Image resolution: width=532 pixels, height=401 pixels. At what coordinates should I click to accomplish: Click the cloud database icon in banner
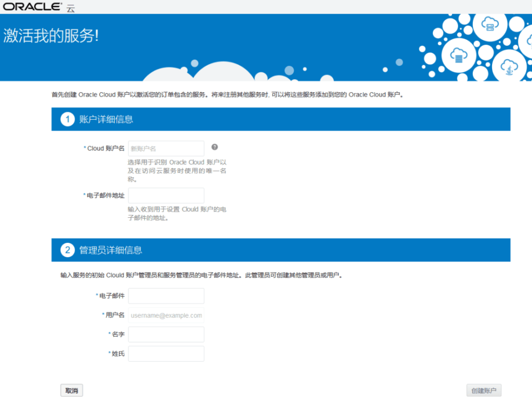point(459,55)
